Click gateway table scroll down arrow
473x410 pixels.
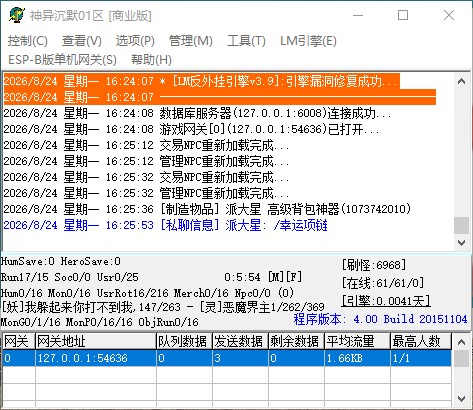[x=461, y=398]
